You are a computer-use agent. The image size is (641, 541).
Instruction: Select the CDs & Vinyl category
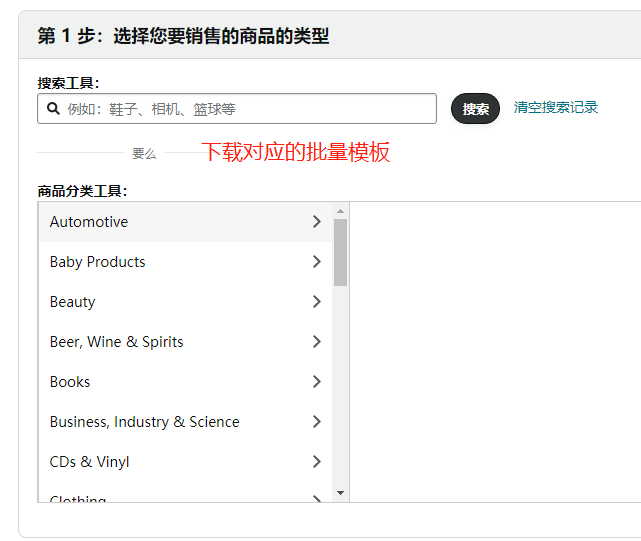(89, 462)
